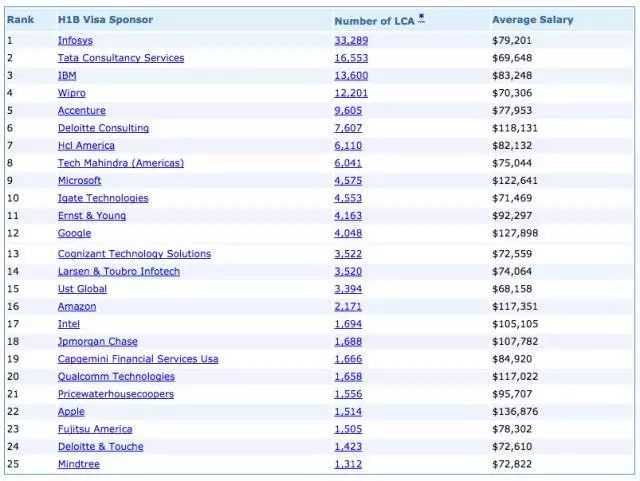
Task: Click LCA count 7,607 link
Action: [348, 128]
